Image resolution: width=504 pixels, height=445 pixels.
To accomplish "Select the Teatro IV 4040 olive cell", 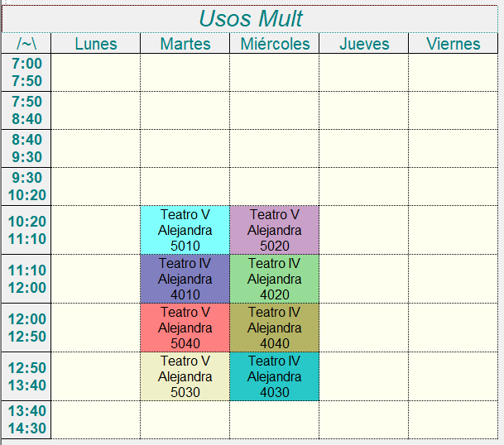I will (275, 328).
